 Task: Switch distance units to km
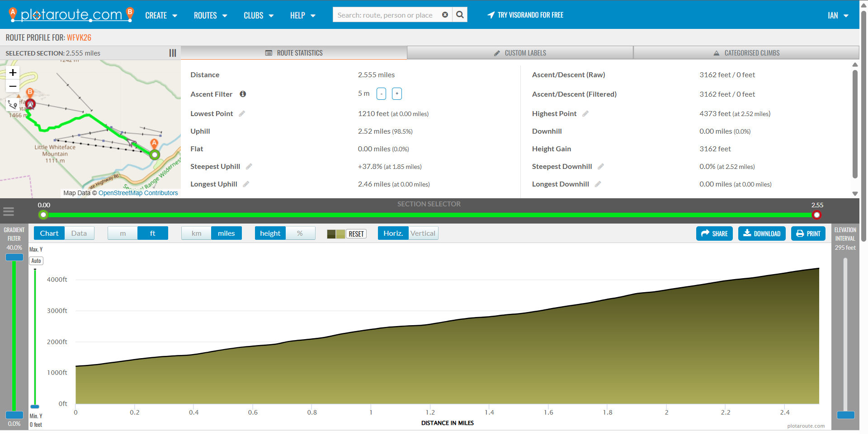click(196, 233)
